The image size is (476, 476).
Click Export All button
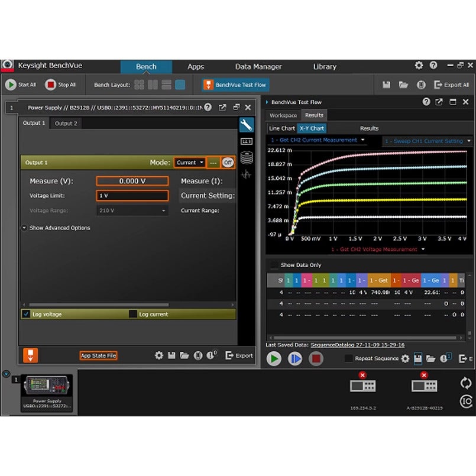(x=451, y=85)
